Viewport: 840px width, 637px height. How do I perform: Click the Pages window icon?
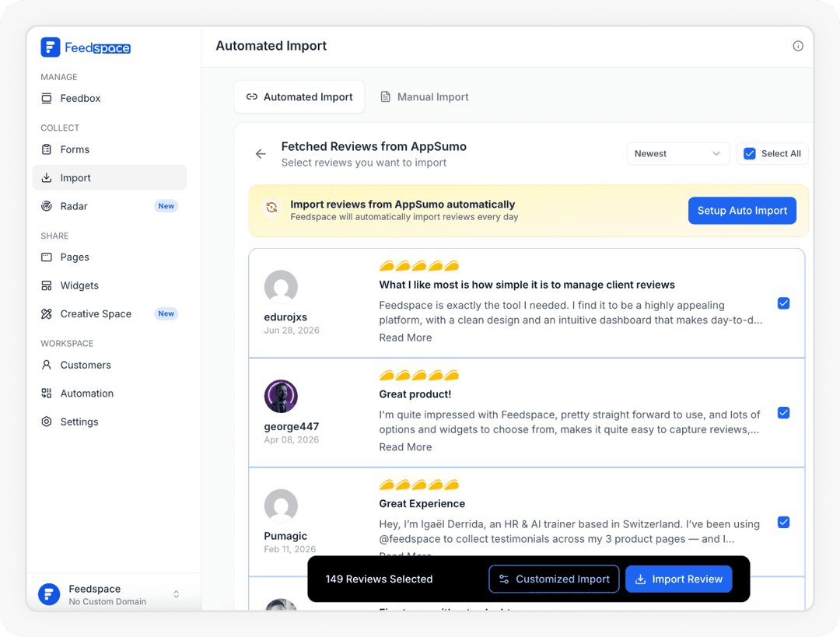point(47,257)
